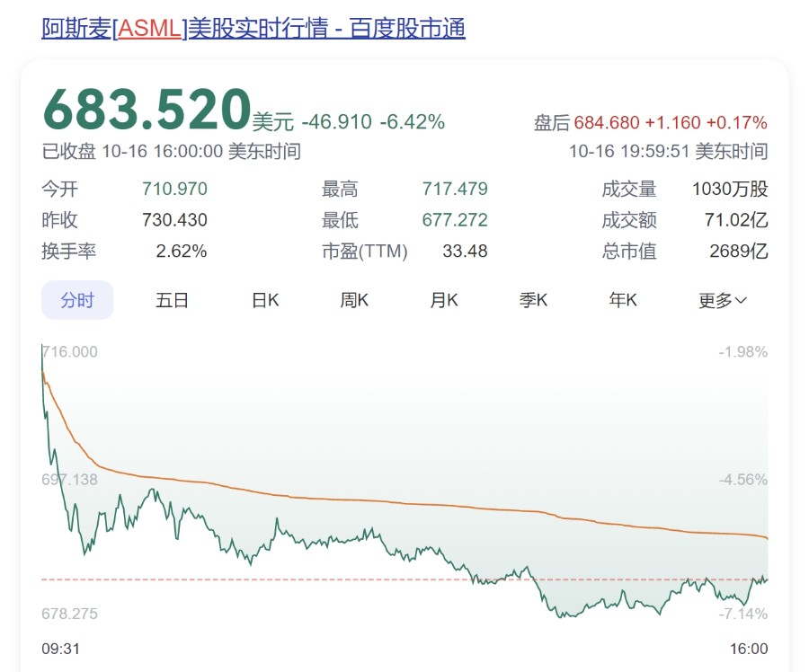Click the 总市值 value 2689亿
The height and width of the screenshot is (672, 809).
pos(739,251)
